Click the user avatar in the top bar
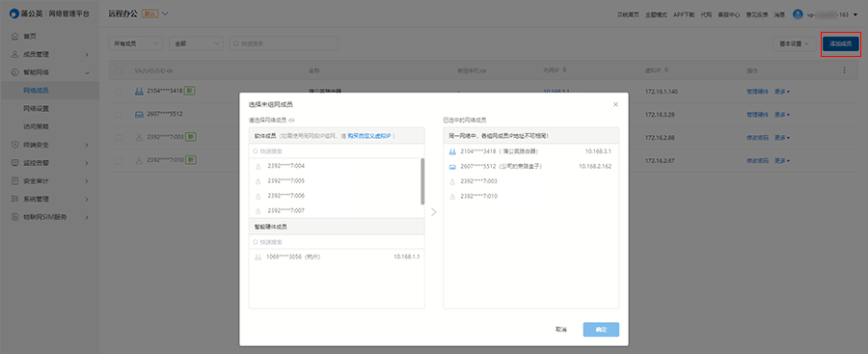 [798, 14]
